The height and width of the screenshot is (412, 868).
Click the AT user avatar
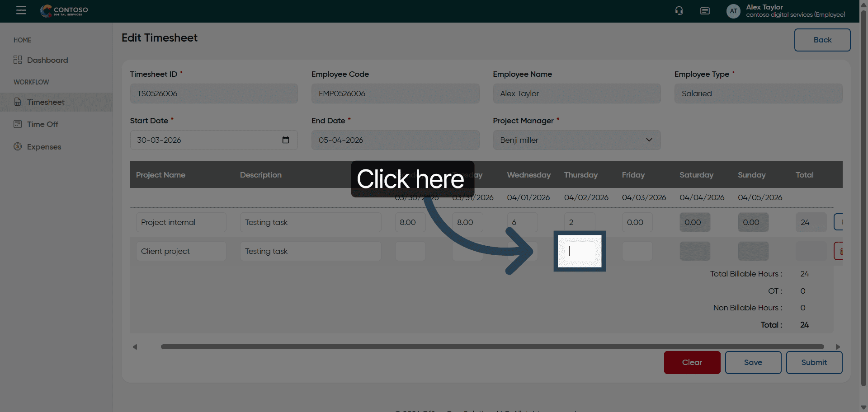point(733,11)
